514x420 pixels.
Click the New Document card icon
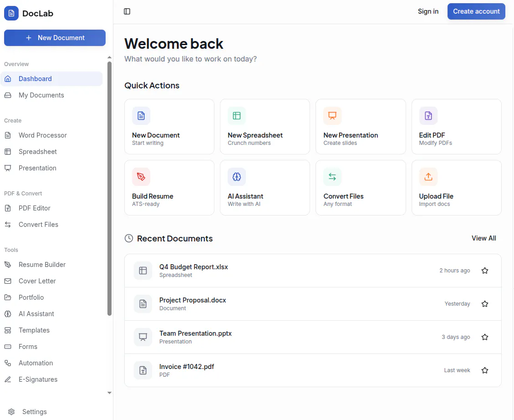point(141,116)
